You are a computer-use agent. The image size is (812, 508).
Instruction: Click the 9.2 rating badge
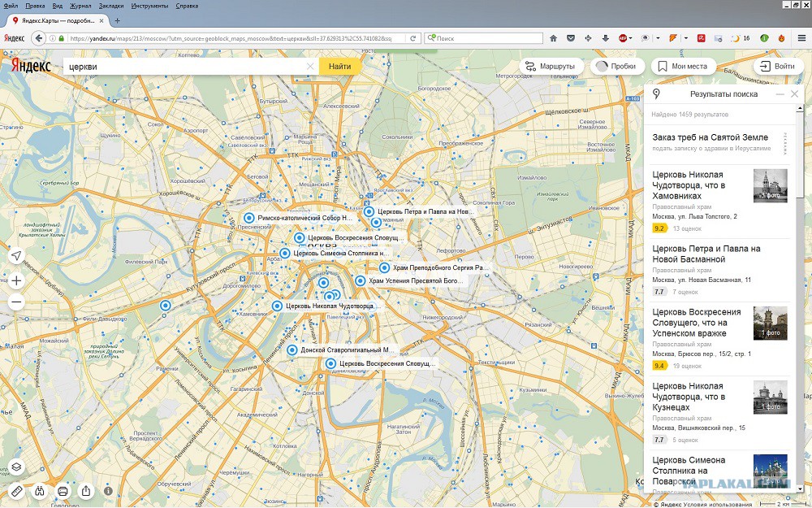point(659,228)
